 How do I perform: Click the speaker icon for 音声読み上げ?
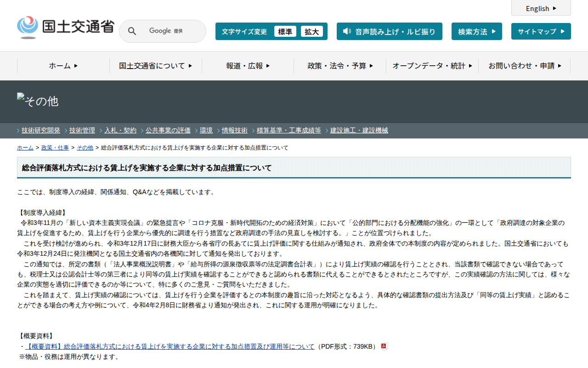(x=347, y=31)
